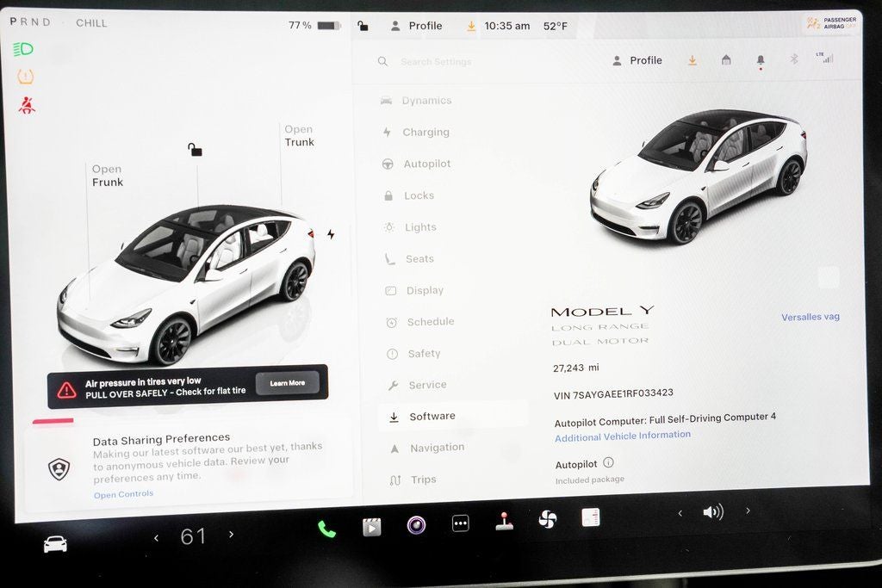The width and height of the screenshot is (882, 588).
Task: Tap the software update download arrow
Action: [x=693, y=59]
